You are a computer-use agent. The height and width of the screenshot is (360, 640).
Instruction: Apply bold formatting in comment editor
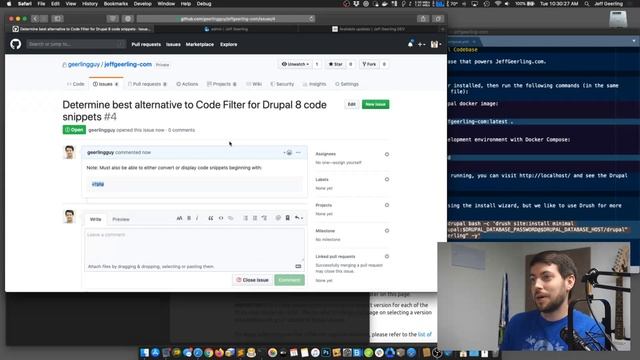(189, 218)
